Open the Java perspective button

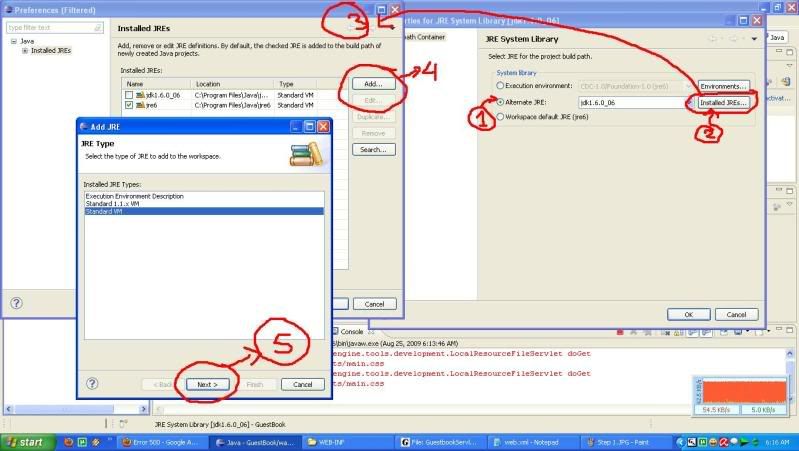777,36
